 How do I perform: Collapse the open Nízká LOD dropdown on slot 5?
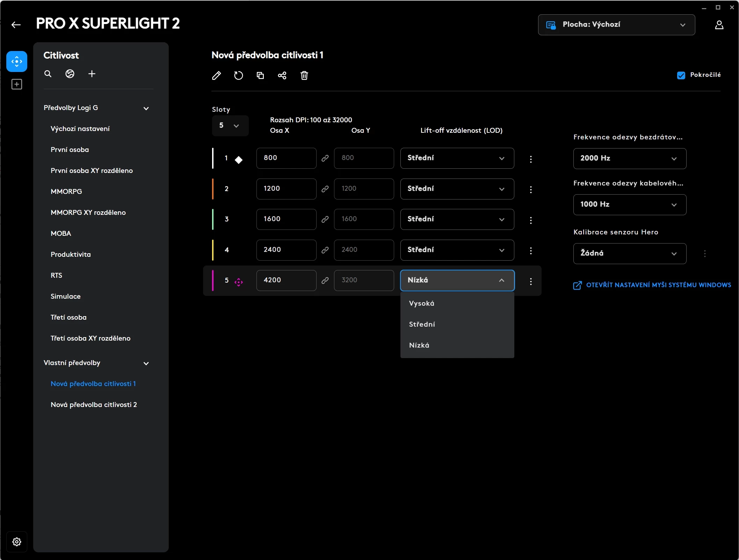(x=457, y=281)
